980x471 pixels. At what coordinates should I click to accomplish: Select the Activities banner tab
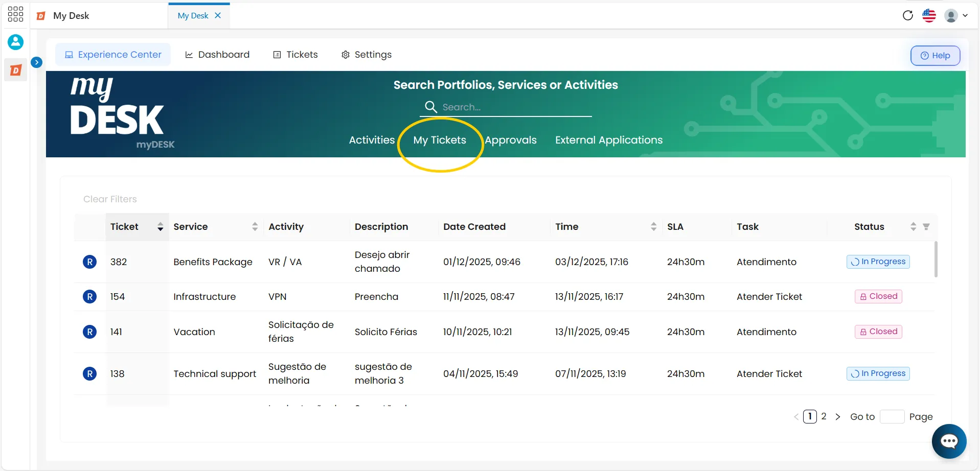[372, 140]
